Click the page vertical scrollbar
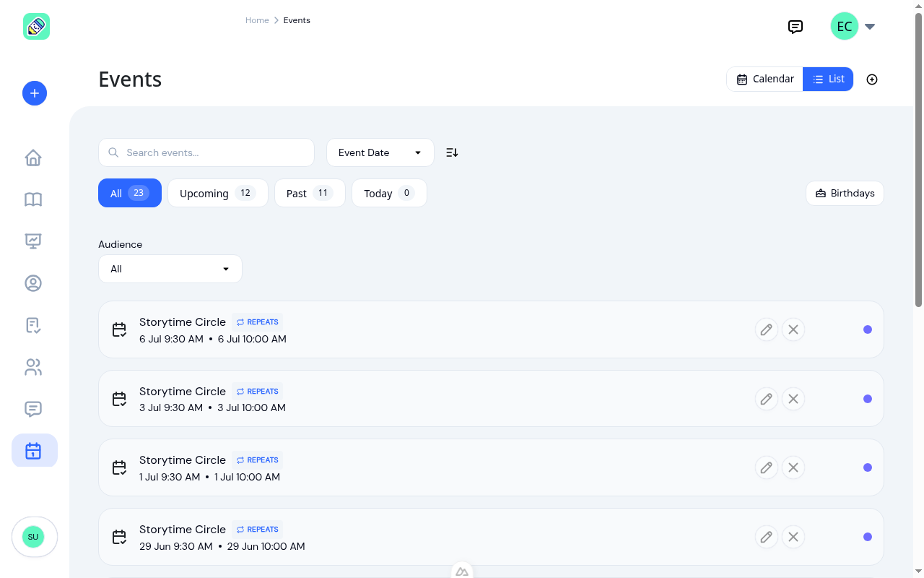This screenshot has width=924, height=578. 919,159
